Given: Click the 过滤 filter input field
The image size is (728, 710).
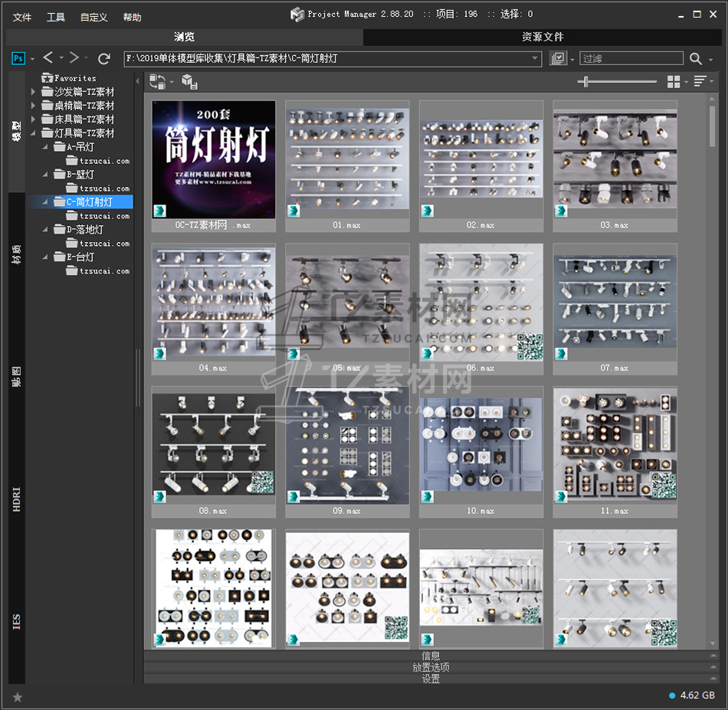Looking at the screenshot, I should [x=631, y=59].
